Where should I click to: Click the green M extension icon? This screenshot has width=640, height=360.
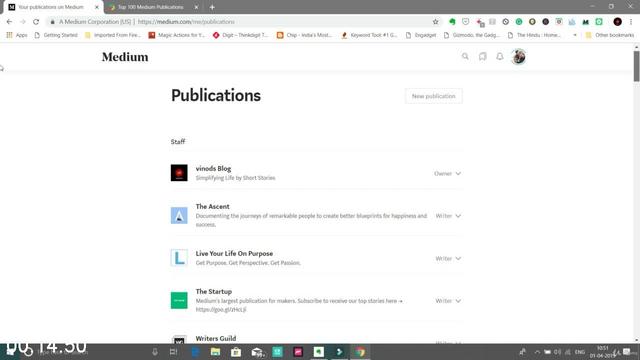(586, 22)
